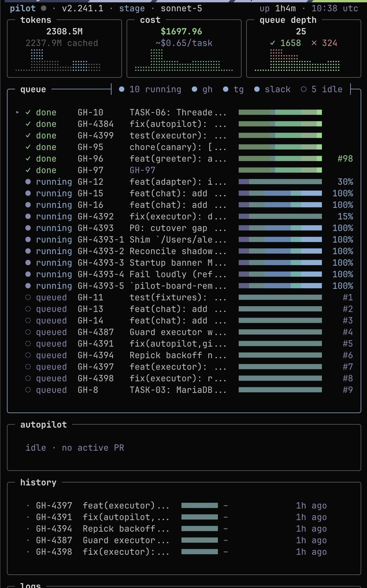Click 'Startup banner M...' task title
The width and height of the screenshot is (367, 588).
[178, 263]
